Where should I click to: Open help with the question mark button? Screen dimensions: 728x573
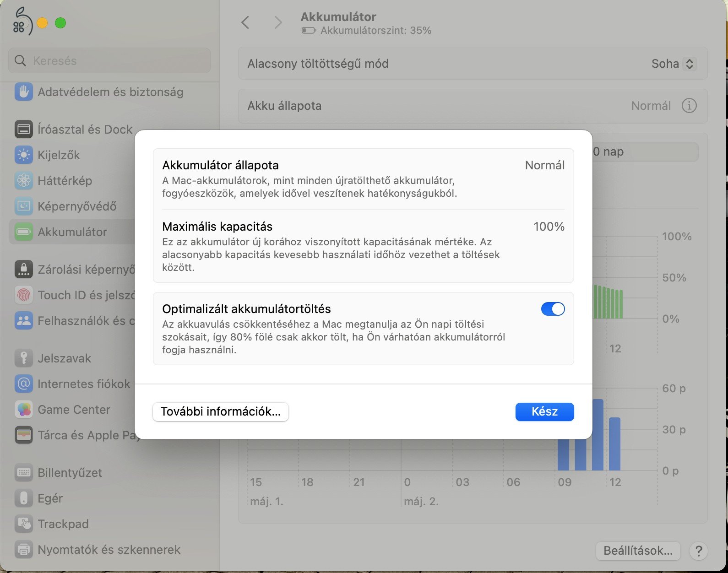[699, 551]
